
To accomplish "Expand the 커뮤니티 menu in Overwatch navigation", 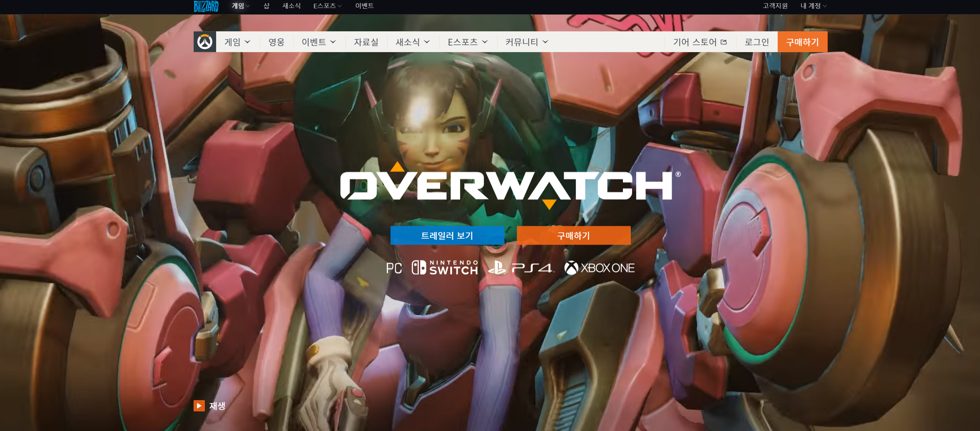I will coord(527,42).
